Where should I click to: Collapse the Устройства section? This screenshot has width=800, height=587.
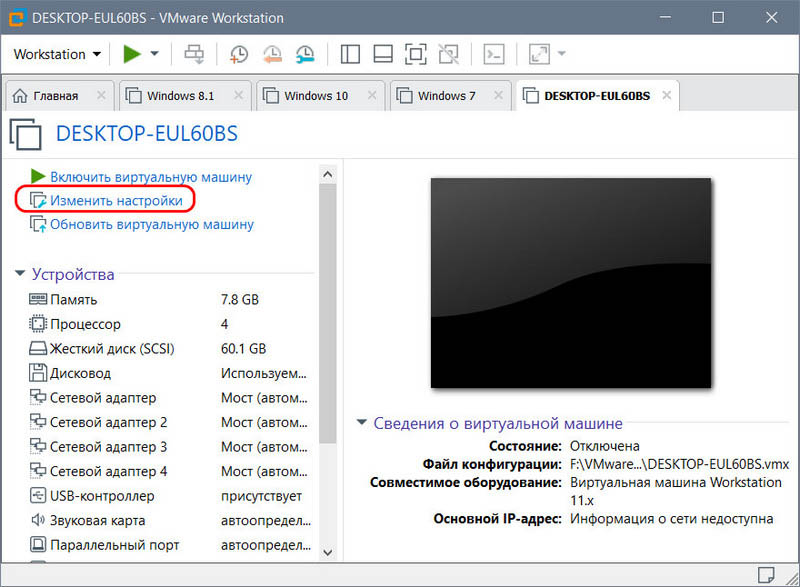coord(19,273)
